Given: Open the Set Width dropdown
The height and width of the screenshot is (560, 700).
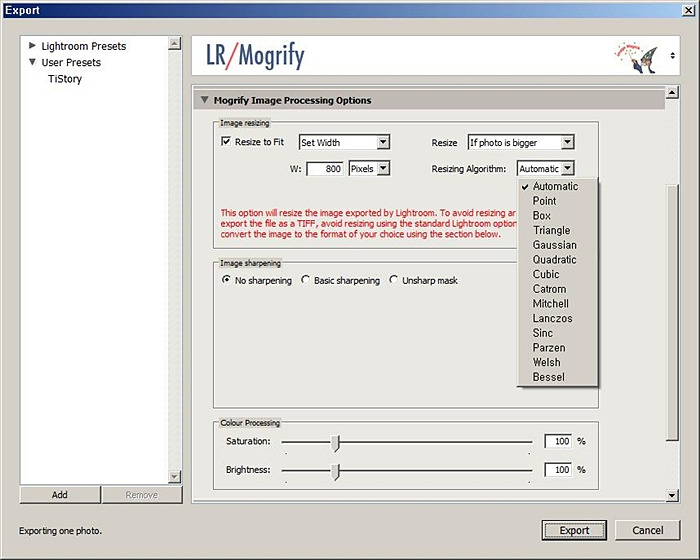Looking at the screenshot, I should [x=344, y=142].
